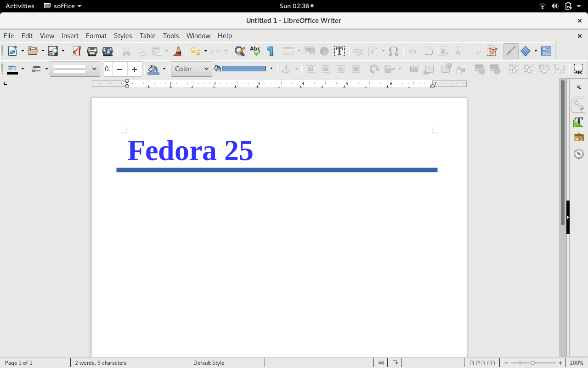Click document modified indicator in status bar

[x=395, y=363]
